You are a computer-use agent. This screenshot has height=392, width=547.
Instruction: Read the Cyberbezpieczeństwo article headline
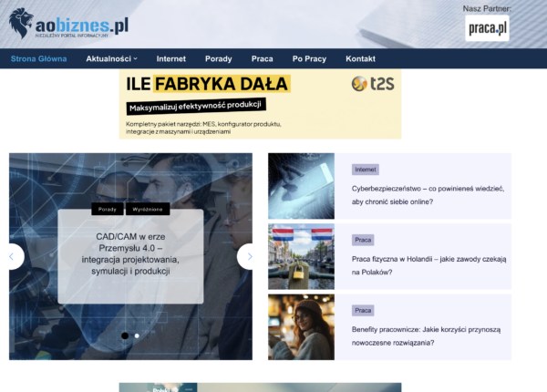(x=428, y=194)
